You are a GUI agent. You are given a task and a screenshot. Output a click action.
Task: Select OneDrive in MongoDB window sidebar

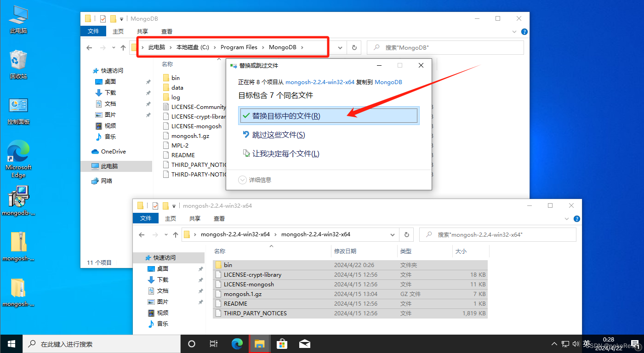tap(114, 152)
